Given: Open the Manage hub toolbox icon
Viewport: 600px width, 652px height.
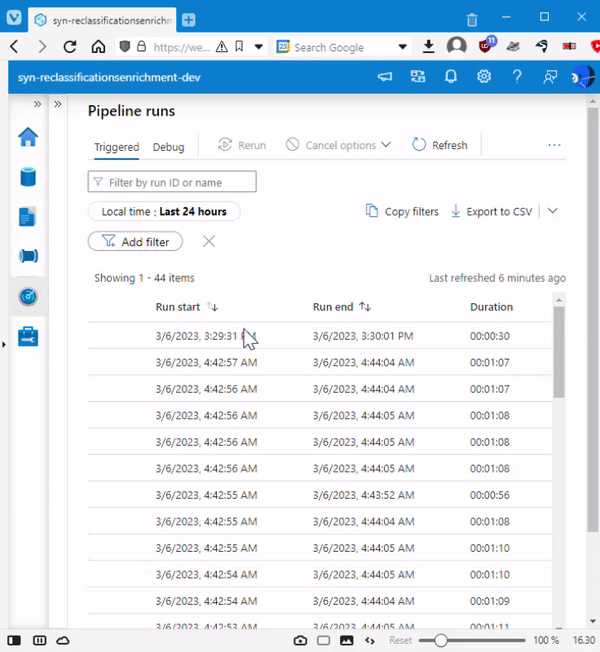Looking at the screenshot, I should (28, 336).
